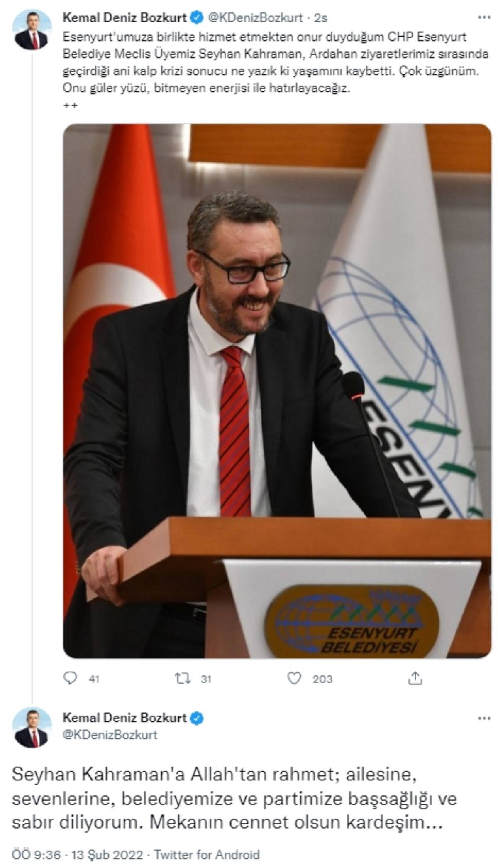Open Kemal Deniz Bozkurt name link at top

pos(125,17)
